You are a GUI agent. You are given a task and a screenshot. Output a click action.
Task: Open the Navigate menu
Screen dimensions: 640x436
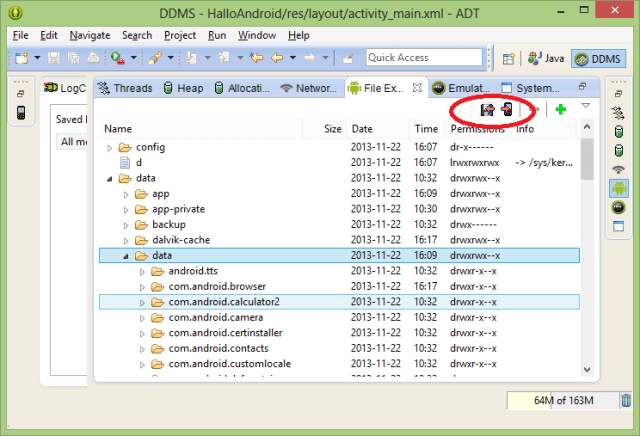[90, 36]
